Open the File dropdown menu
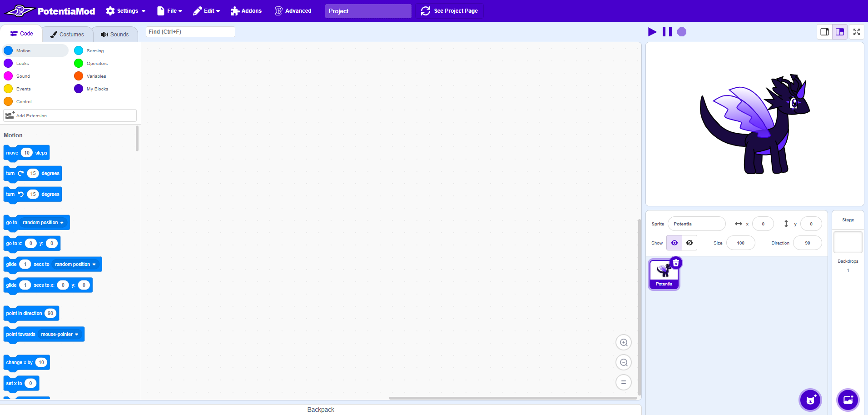Viewport: 868px width, 415px height. [x=170, y=11]
